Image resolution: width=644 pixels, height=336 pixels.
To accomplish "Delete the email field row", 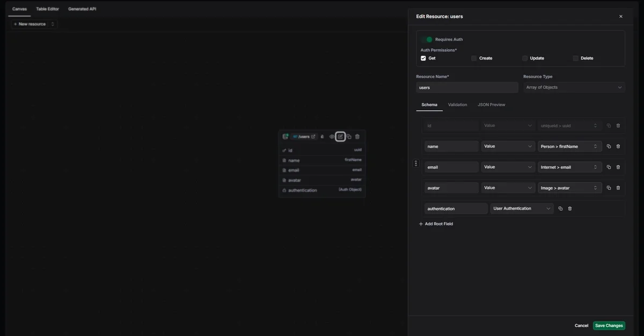I will [618, 167].
